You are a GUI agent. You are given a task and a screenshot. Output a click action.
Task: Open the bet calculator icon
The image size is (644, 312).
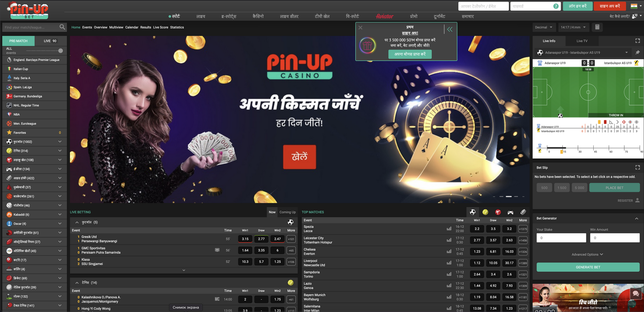click(597, 27)
